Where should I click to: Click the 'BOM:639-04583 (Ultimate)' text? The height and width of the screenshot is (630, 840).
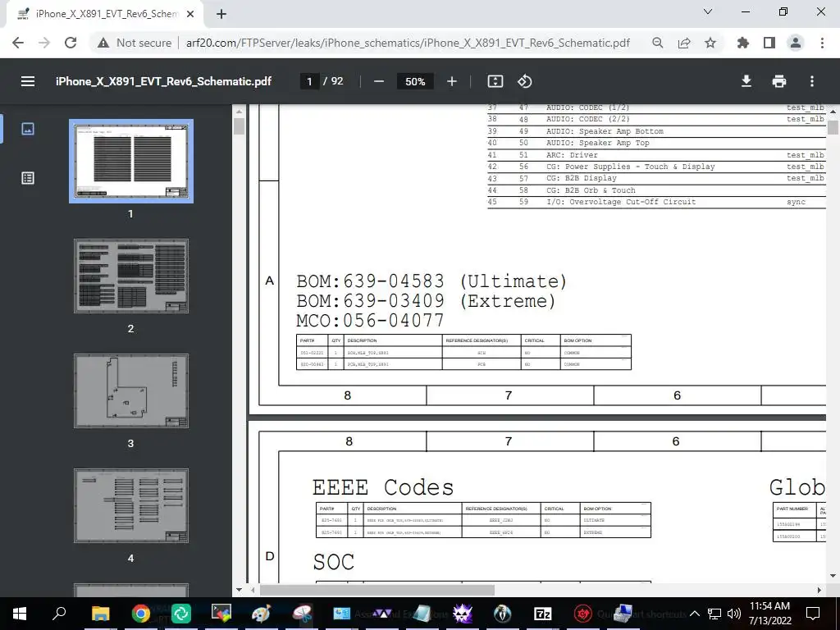[x=431, y=281]
